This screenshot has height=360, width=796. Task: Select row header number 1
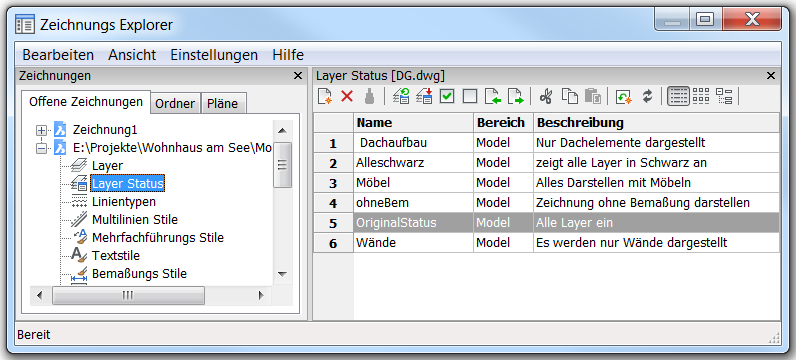[x=333, y=143]
